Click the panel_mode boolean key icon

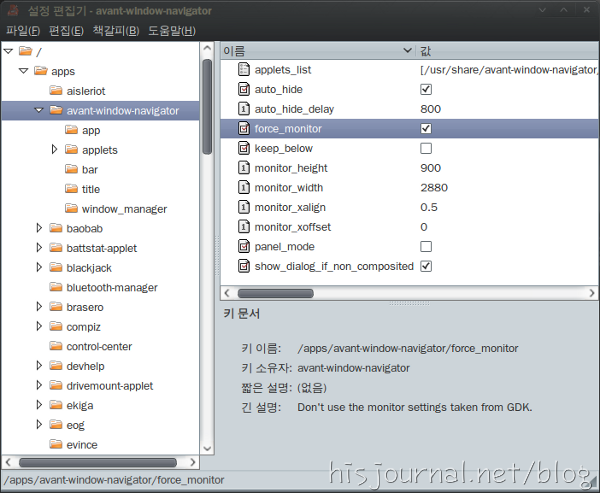[244, 246]
